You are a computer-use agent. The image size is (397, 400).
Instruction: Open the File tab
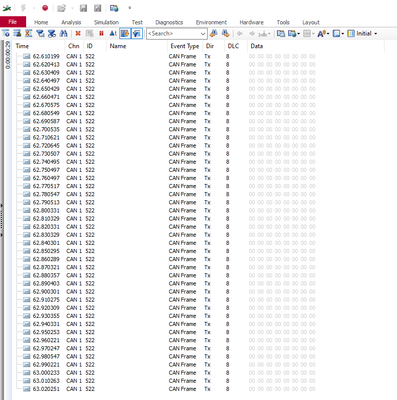click(13, 22)
